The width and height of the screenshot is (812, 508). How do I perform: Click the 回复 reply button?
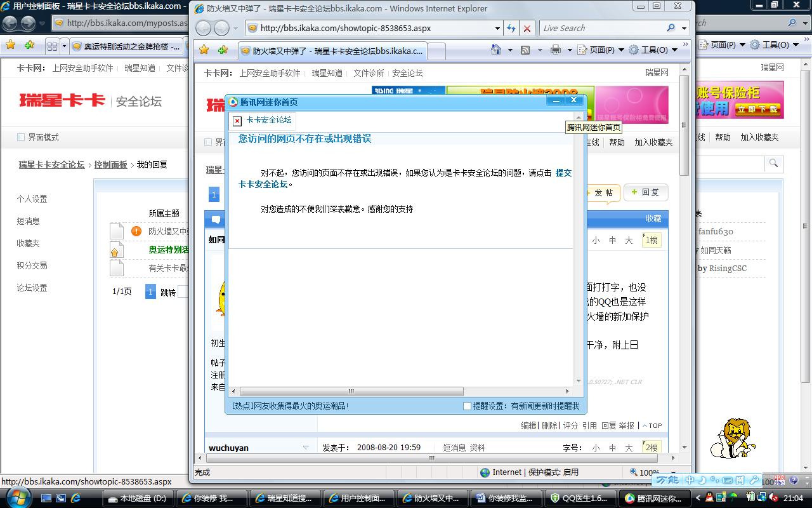[646, 192]
